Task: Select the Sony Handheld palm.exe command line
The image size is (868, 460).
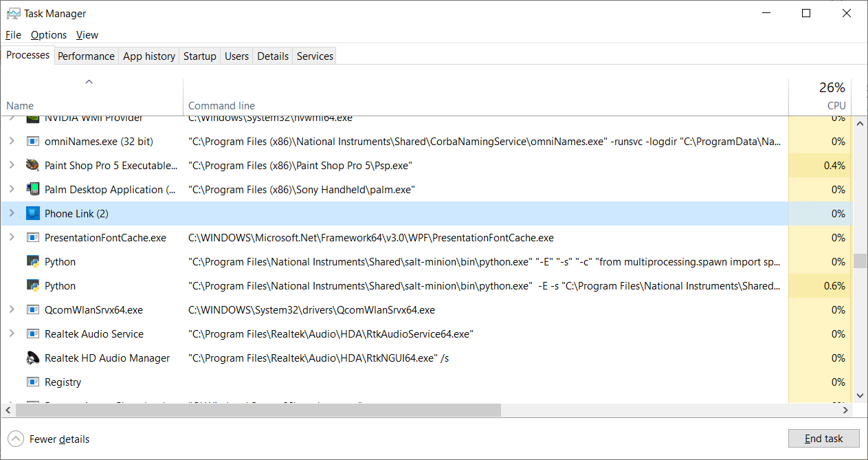Action: [x=302, y=189]
